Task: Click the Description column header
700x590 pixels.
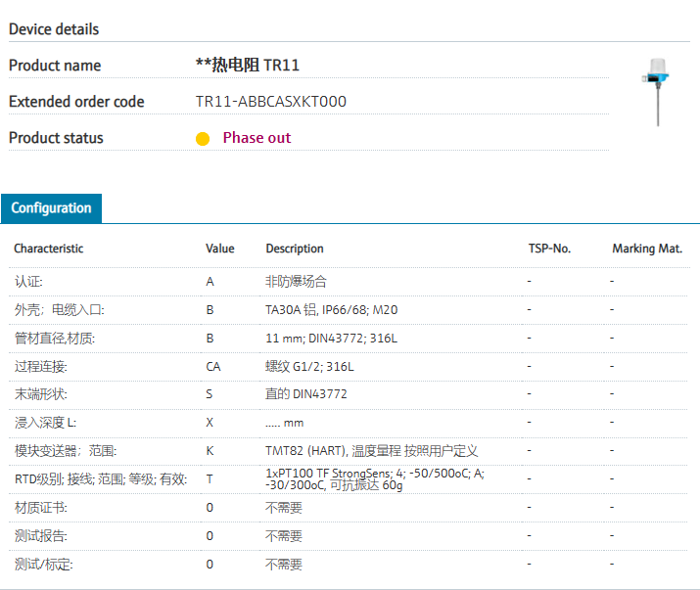Action: pyautogui.click(x=294, y=249)
